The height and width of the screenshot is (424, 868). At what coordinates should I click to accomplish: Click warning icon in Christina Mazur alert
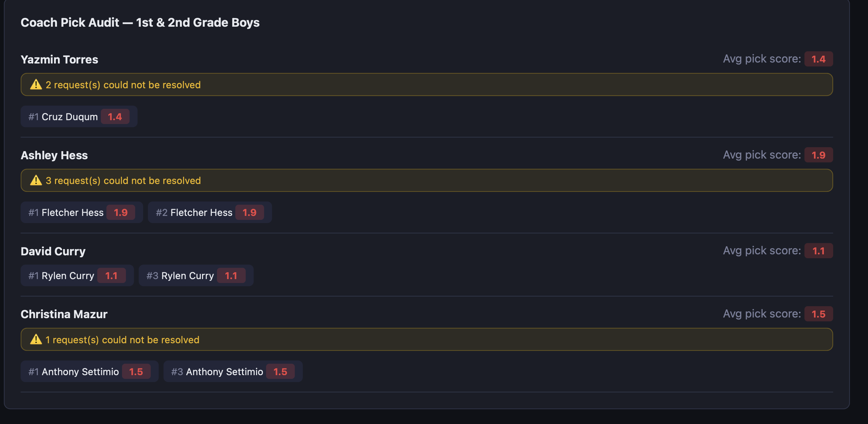pyautogui.click(x=36, y=339)
